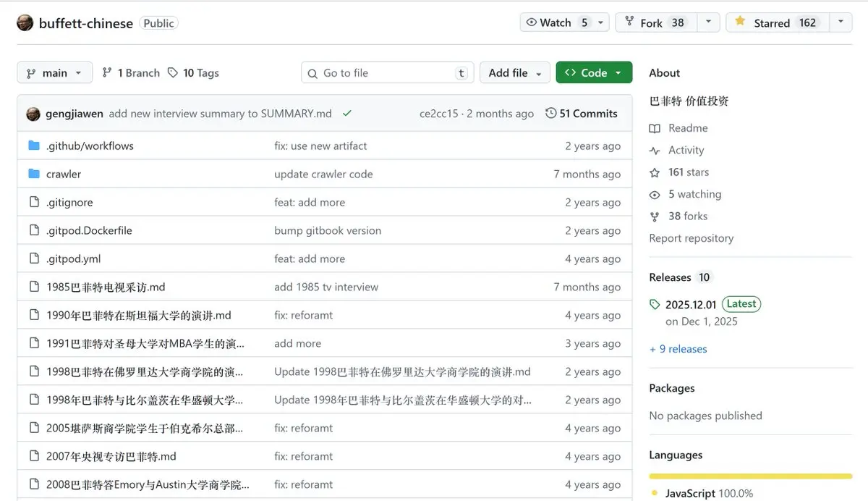
Task: Open release 2025.12.01
Action: coord(691,305)
